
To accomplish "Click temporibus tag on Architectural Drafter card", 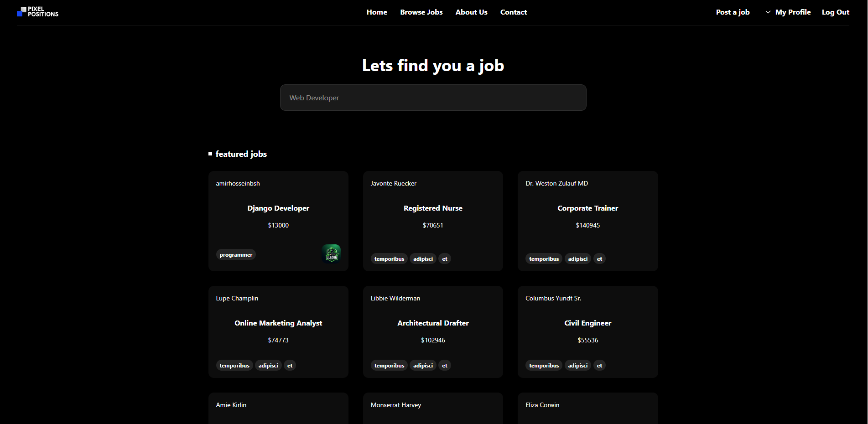I will [x=389, y=366].
